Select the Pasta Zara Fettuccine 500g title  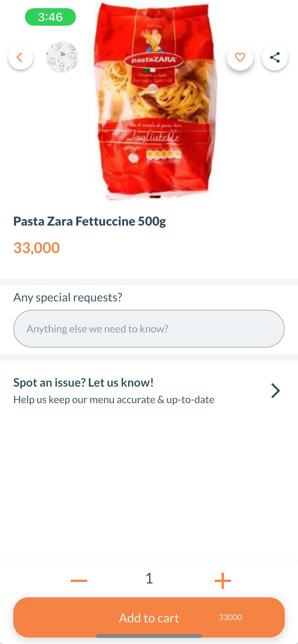[x=90, y=221]
